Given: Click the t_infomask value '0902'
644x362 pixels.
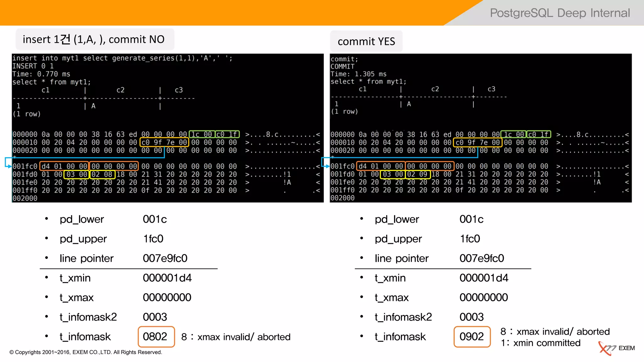Looking at the screenshot, I should [472, 337].
